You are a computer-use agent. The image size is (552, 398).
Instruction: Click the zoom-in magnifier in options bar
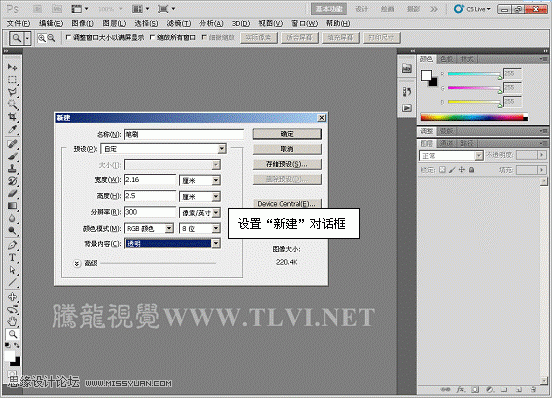42,38
